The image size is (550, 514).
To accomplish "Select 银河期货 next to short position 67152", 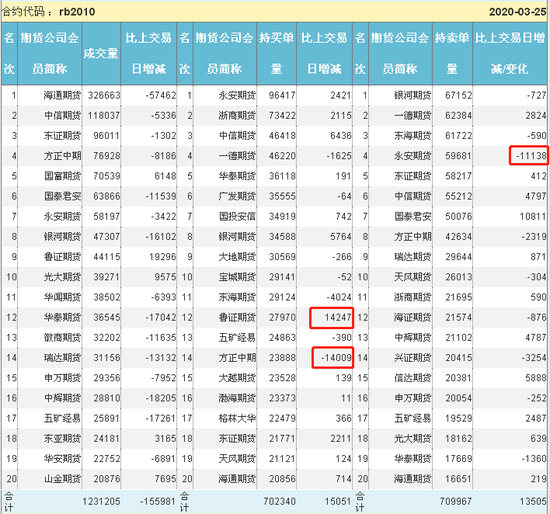I will (412, 95).
